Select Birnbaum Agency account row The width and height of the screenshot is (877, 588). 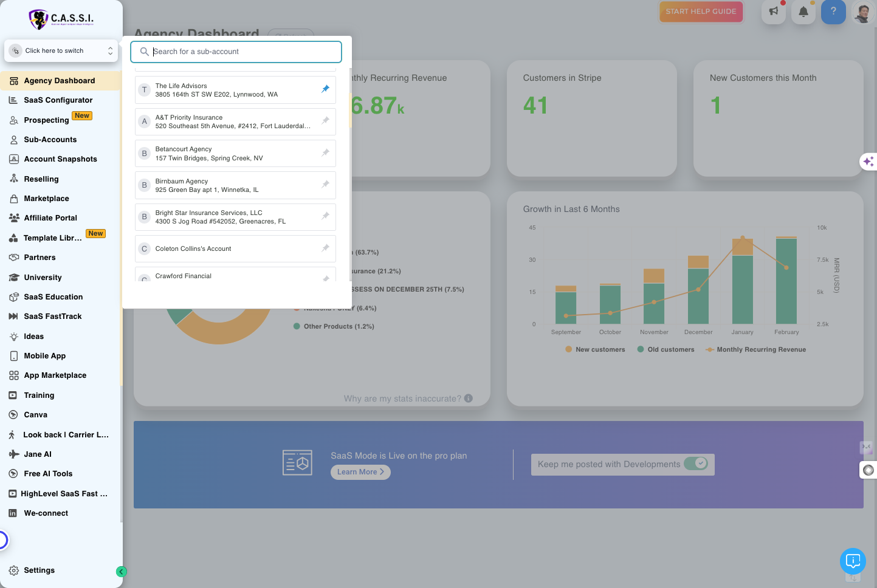tap(235, 185)
